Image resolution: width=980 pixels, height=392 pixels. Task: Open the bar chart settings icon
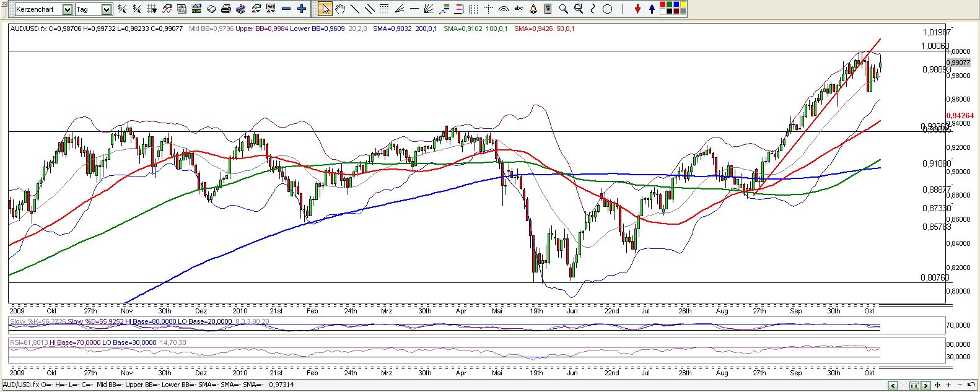[182, 9]
